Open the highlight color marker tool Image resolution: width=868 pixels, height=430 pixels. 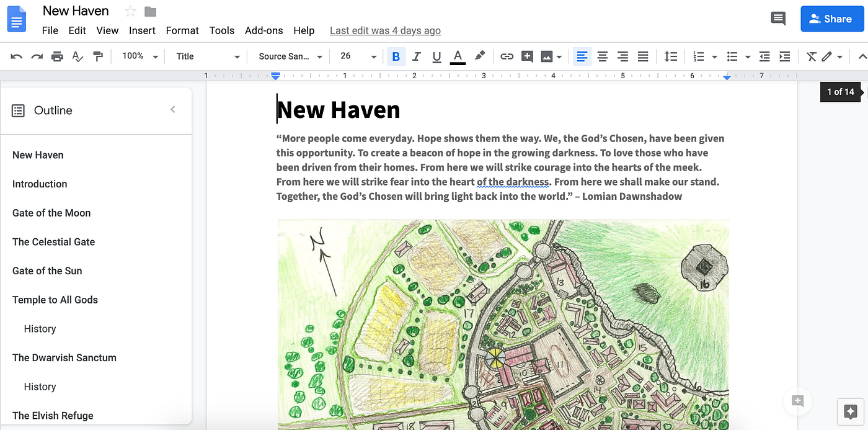click(479, 56)
